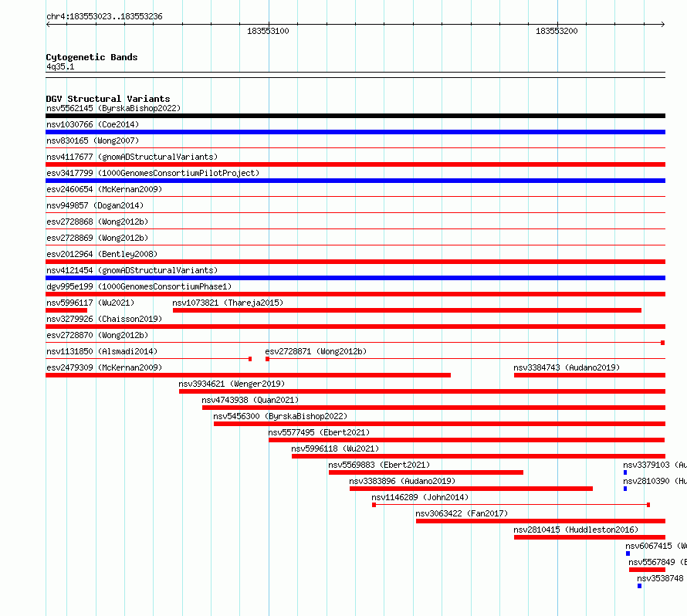687x616 pixels.
Task: Select esv2728869 (Wong2012b) variant label
Action: point(97,238)
